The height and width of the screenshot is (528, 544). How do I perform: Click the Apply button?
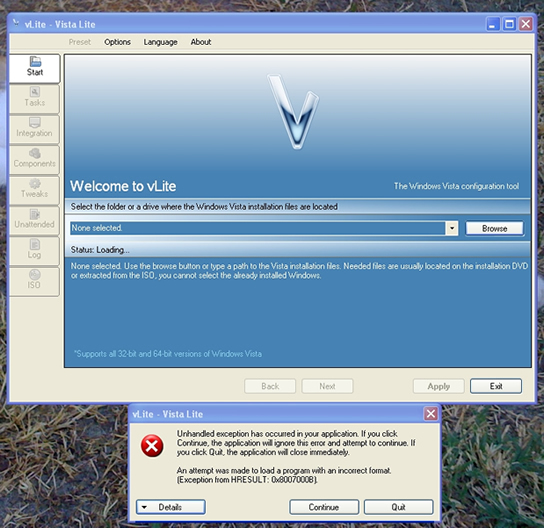tap(439, 386)
